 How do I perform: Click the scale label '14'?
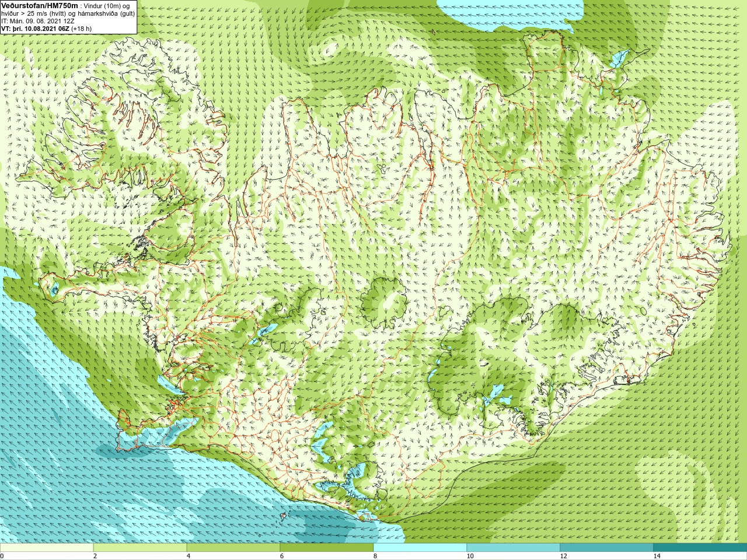(657, 556)
